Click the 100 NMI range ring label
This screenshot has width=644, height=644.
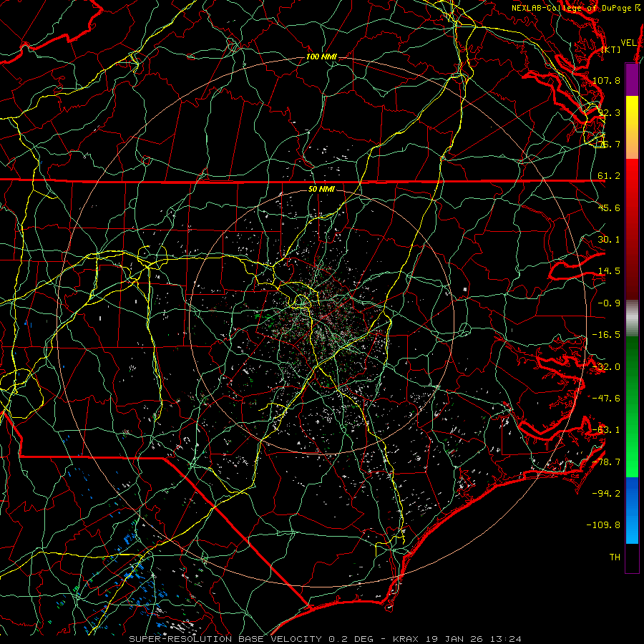321,57
